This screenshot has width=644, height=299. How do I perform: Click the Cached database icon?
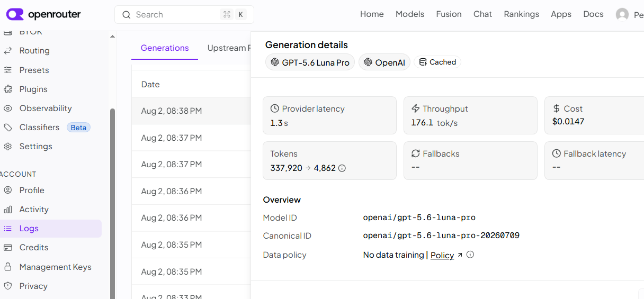click(x=423, y=62)
